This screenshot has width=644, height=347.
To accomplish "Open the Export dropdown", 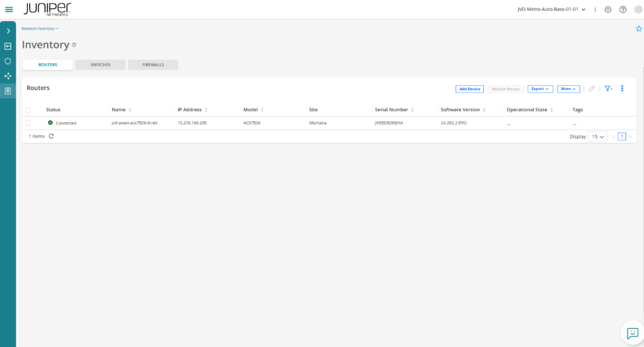I will [x=540, y=89].
